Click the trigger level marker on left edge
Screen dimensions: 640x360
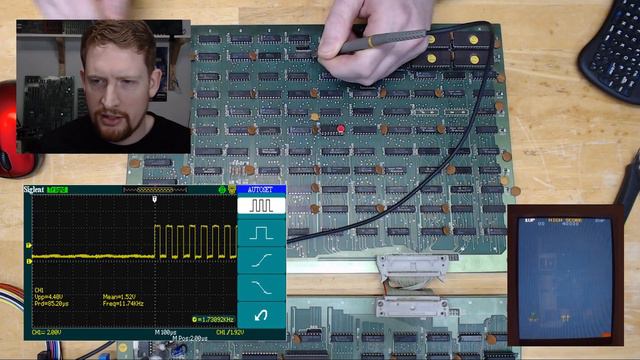29,245
